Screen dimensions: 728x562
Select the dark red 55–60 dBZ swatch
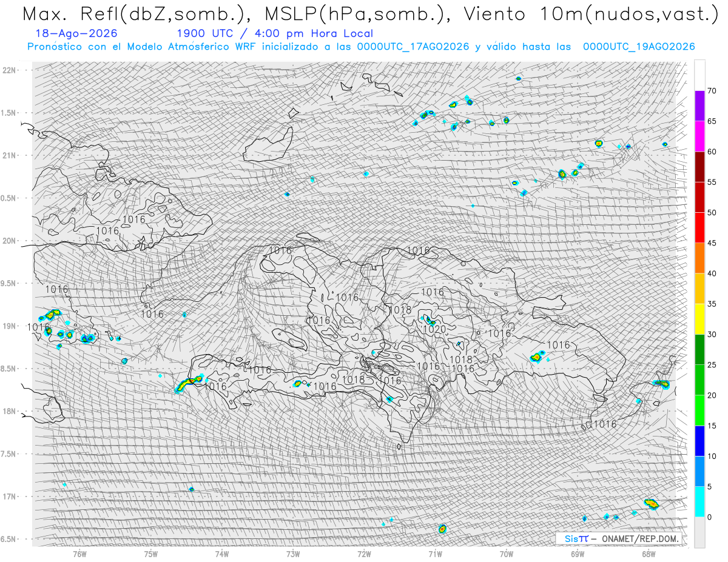(x=699, y=167)
